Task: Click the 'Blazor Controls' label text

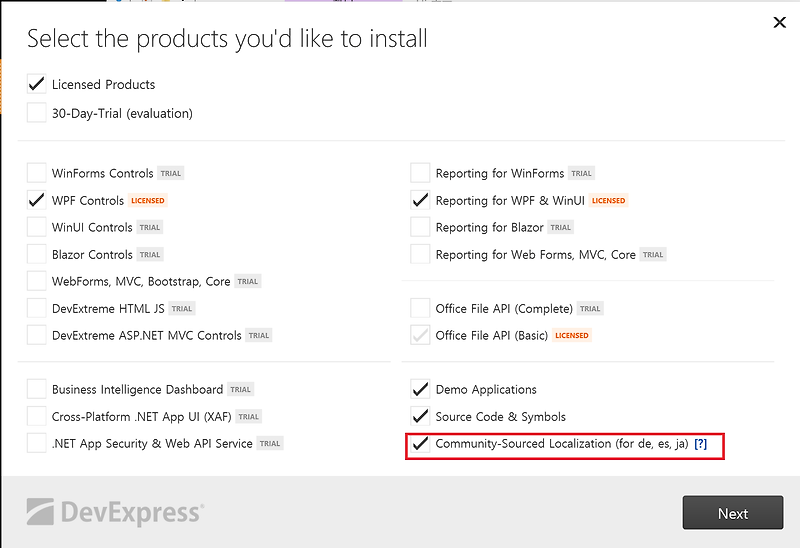Action: click(92, 255)
